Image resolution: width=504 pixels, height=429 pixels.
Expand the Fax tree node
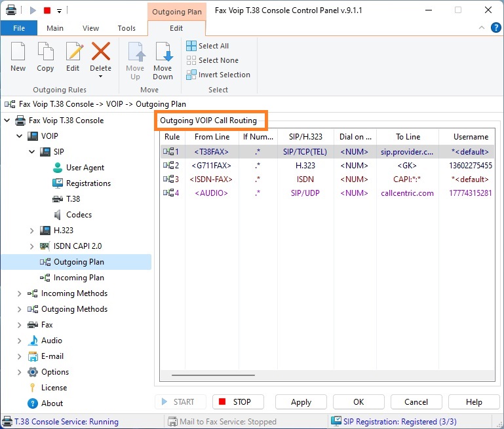pyautogui.click(x=19, y=325)
